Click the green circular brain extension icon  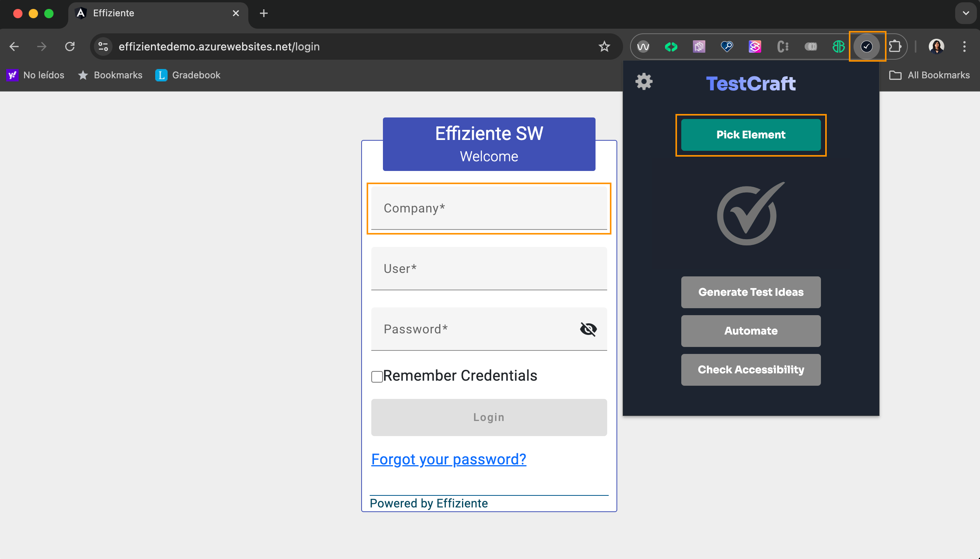(839, 47)
